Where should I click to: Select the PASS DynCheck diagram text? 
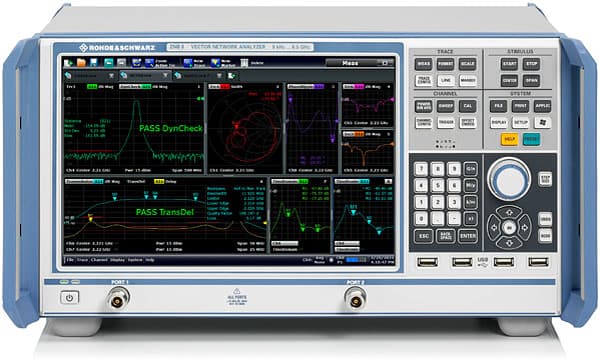coord(171,128)
